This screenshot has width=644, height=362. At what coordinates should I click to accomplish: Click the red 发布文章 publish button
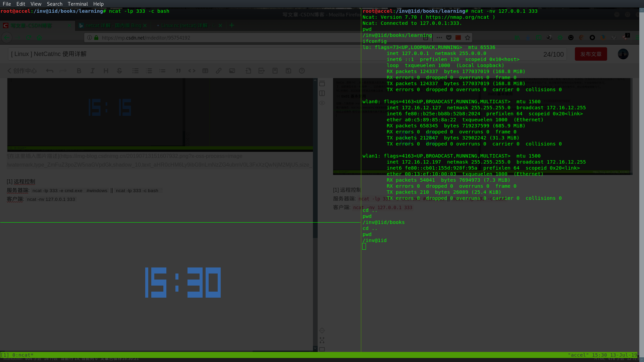pyautogui.click(x=591, y=54)
